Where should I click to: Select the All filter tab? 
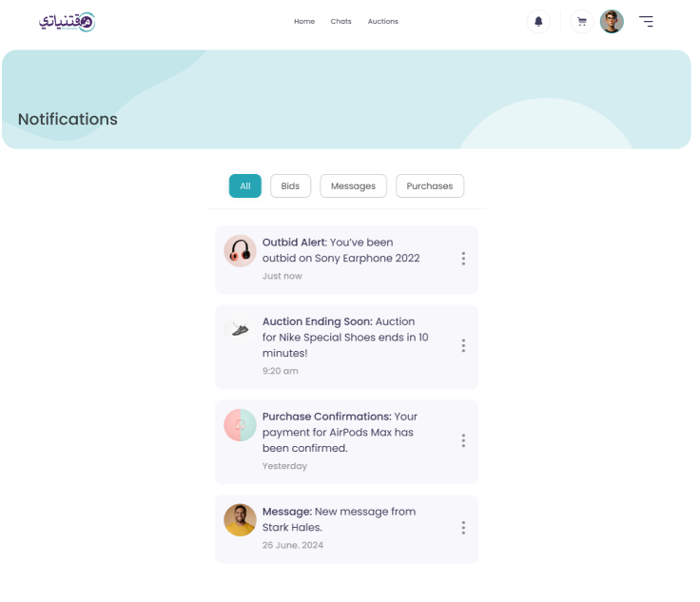[245, 186]
